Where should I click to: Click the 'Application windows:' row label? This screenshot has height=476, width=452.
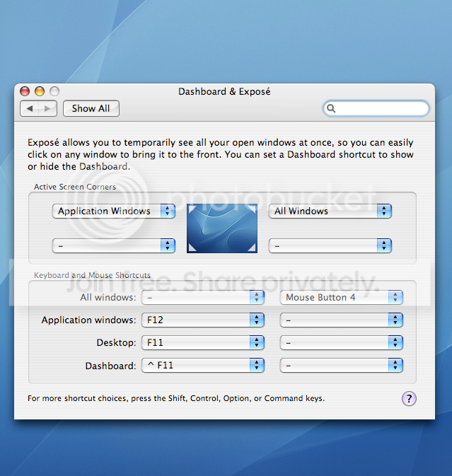pyautogui.click(x=88, y=320)
